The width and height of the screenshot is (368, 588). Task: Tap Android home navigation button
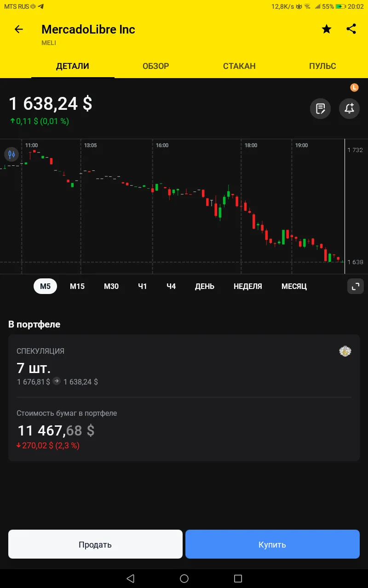[184, 578]
